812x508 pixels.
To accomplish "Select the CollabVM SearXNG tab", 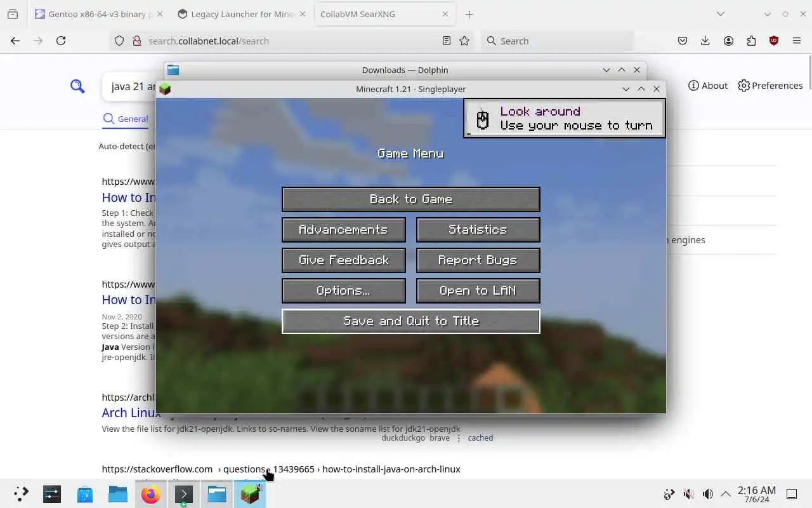I will point(384,14).
